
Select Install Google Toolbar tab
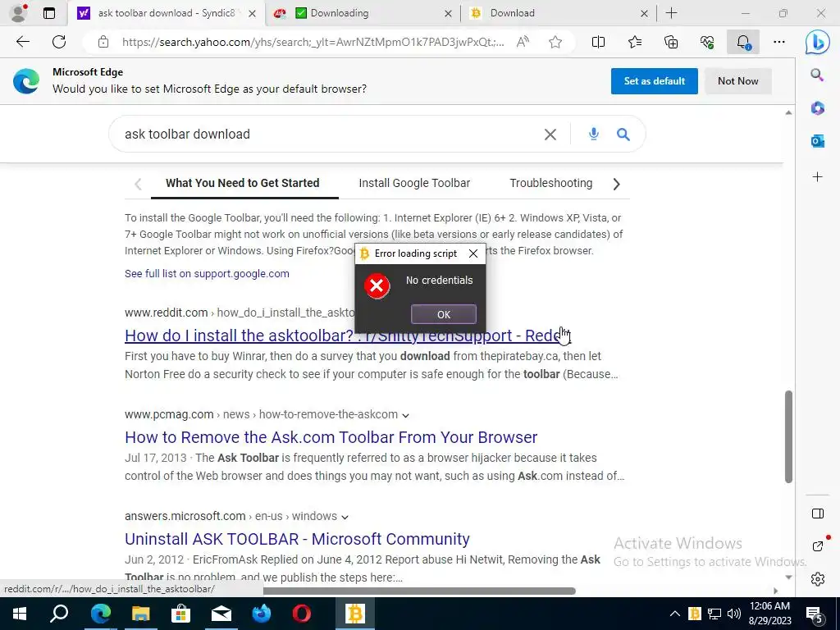click(414, 183)
